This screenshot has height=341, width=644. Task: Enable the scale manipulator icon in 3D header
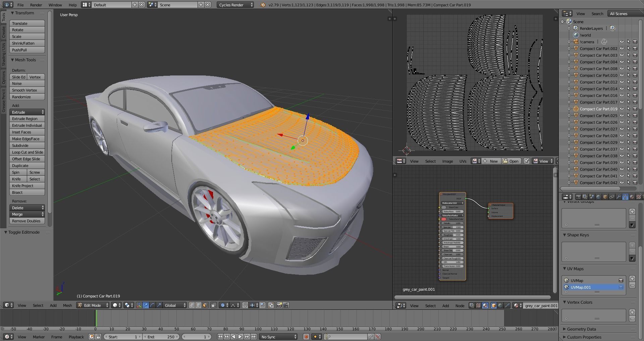[x=159, y=305]
